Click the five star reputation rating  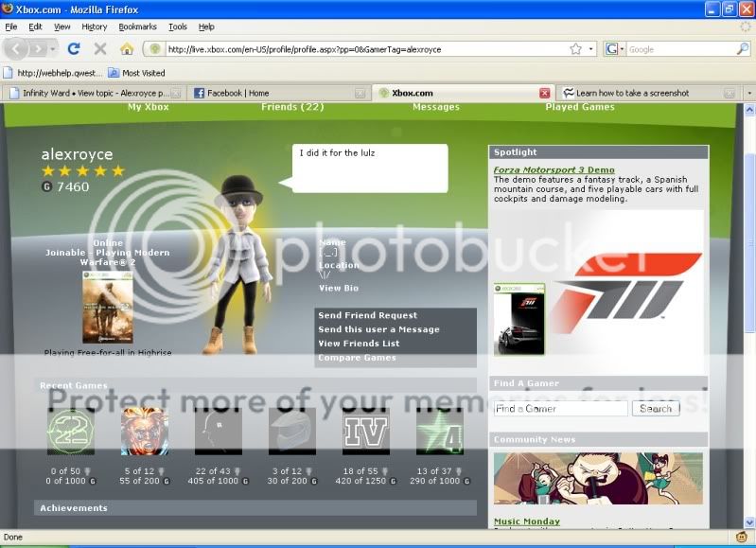pyautogui.click(x=83, y=170)
